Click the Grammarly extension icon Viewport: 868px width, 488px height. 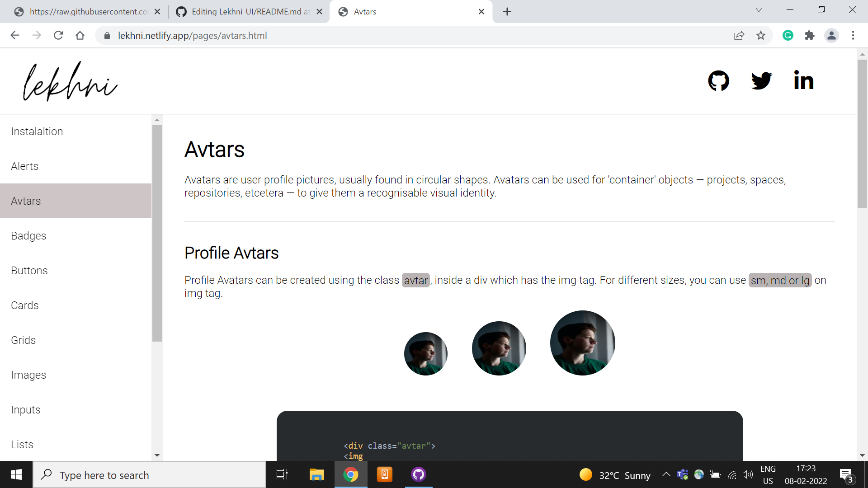(x=788, y=36)
